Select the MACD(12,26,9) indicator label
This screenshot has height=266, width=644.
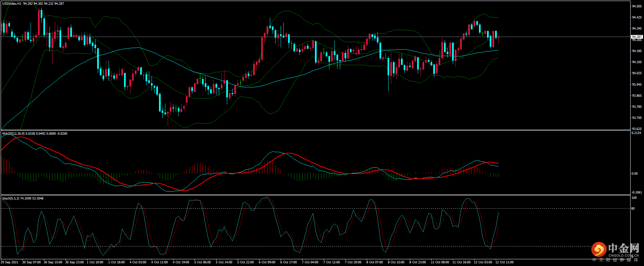[13, 134]
